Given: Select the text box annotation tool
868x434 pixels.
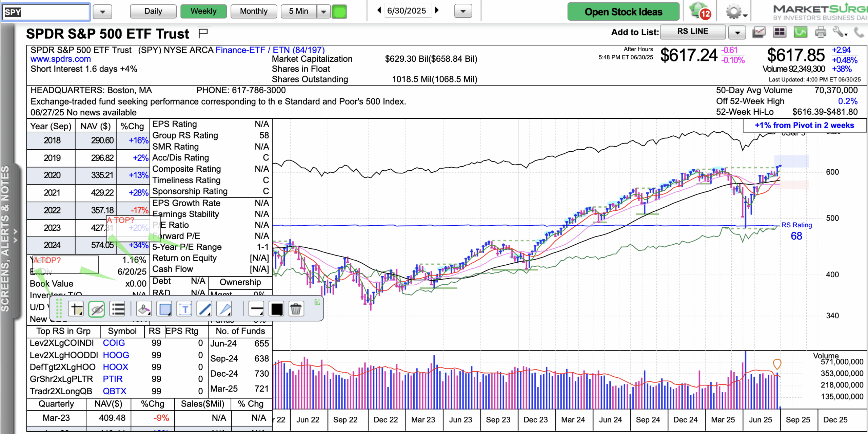Looking at the screenshot, I should [185, 309].
